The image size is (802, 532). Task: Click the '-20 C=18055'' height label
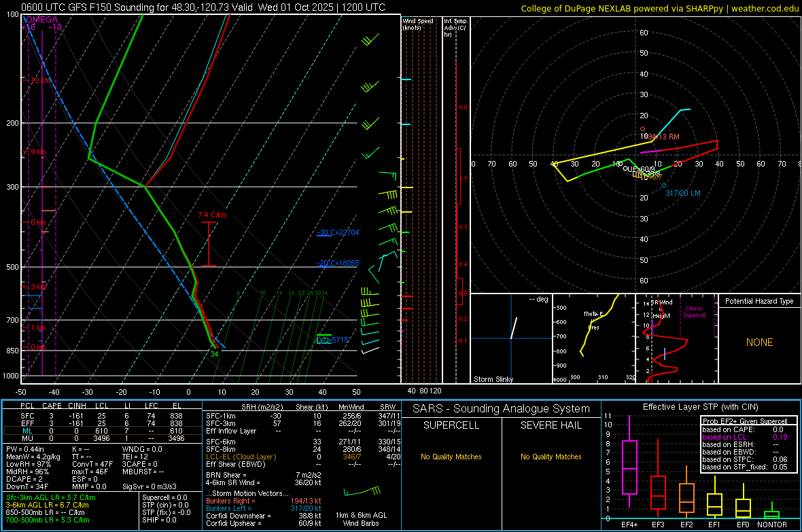click(x=338, y=263)
